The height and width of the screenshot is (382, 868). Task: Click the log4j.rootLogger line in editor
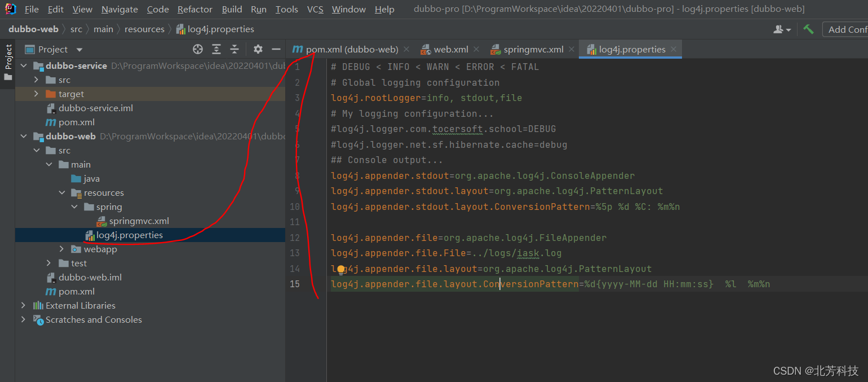tap(427, 98)
